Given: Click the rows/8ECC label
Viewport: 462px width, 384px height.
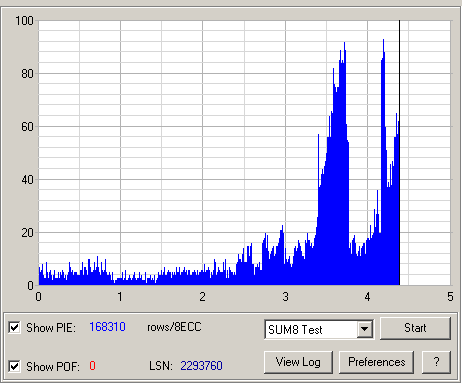Looking at the screenshot, I should point(174,327).
